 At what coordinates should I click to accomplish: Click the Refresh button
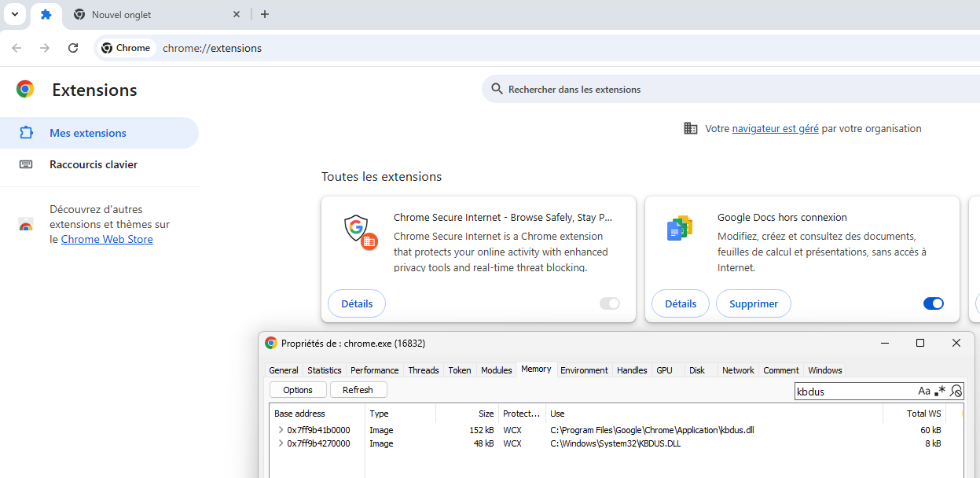pos(358,390)
